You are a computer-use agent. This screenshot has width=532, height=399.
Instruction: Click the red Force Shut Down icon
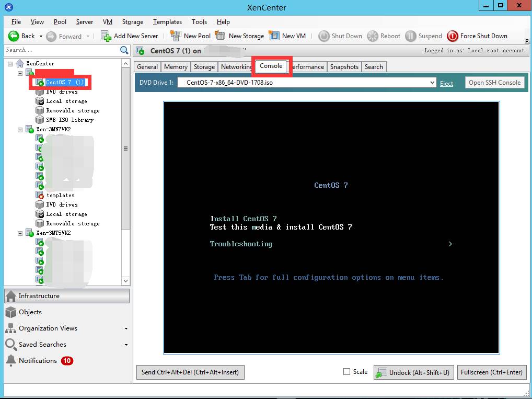click(x=452, y=36)
